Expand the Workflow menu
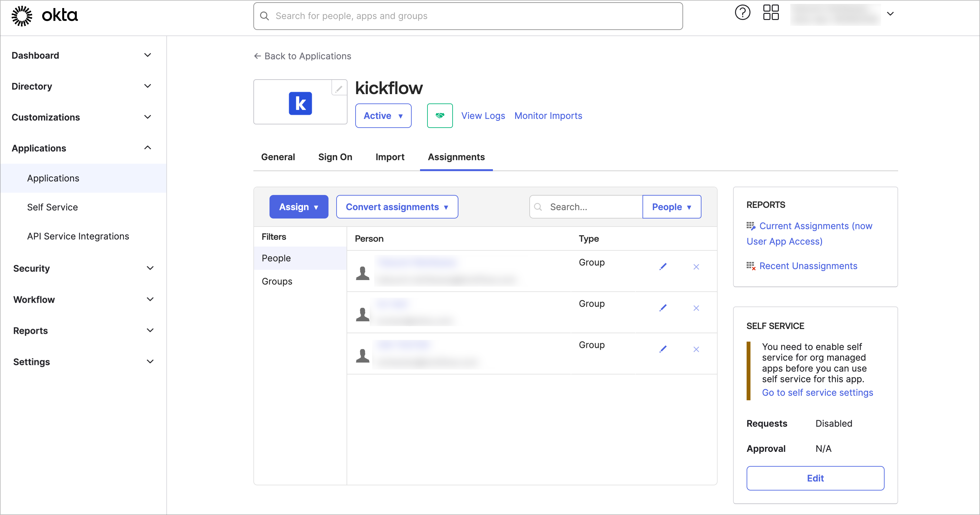The width and height of the screenshot is (980, 515). [x=150, y=299]
